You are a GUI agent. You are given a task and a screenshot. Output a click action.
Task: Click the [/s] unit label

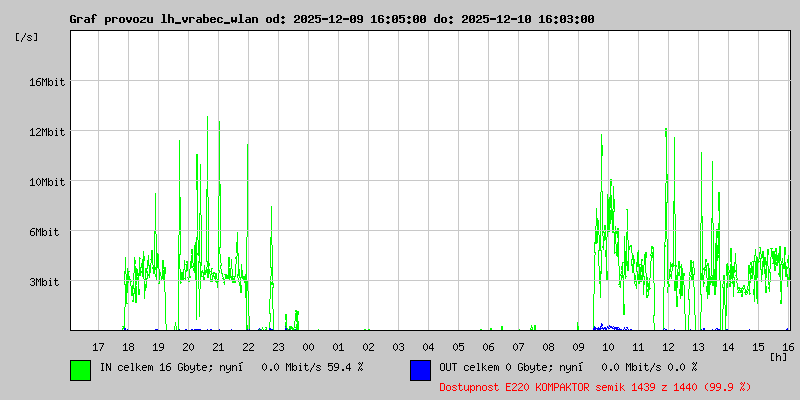click(x=27, y=37)
